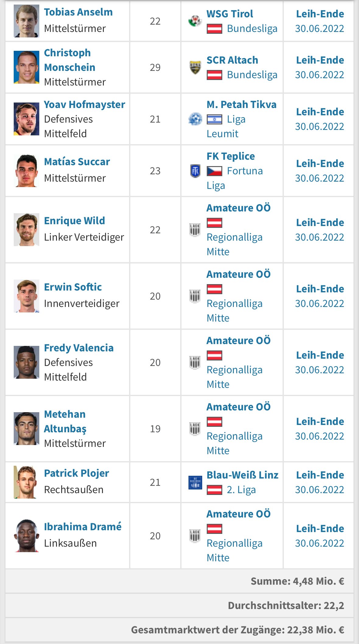Select Metehan Altunbaş's portrait photo
This screenshot has width=359, height=644.
[x=26, y=429]
